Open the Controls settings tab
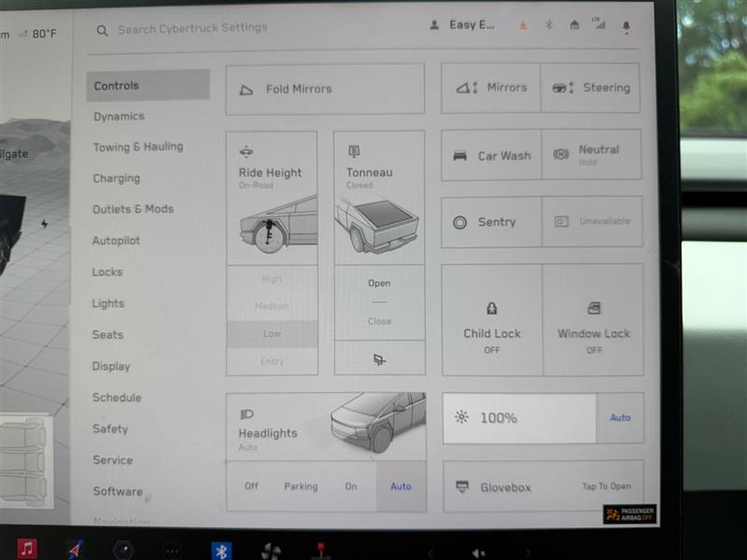747x560 pixels. point(148,86)
